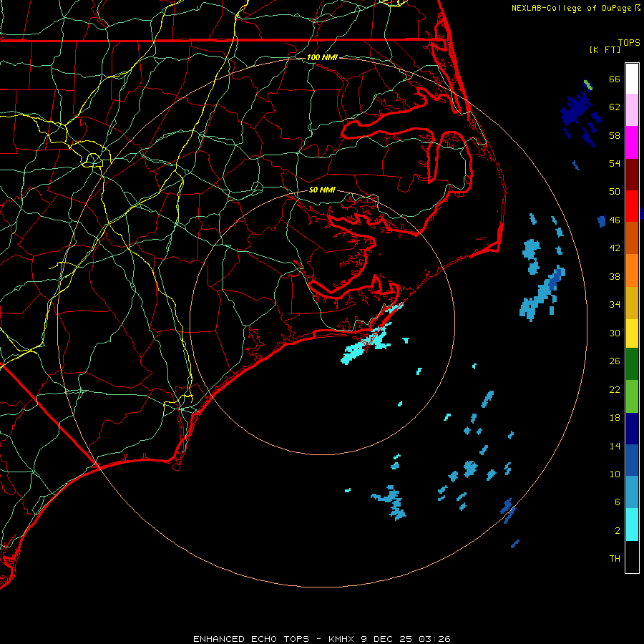Select the light green scale swatch
The image size is (644, 644).
(x=632, y=396)
